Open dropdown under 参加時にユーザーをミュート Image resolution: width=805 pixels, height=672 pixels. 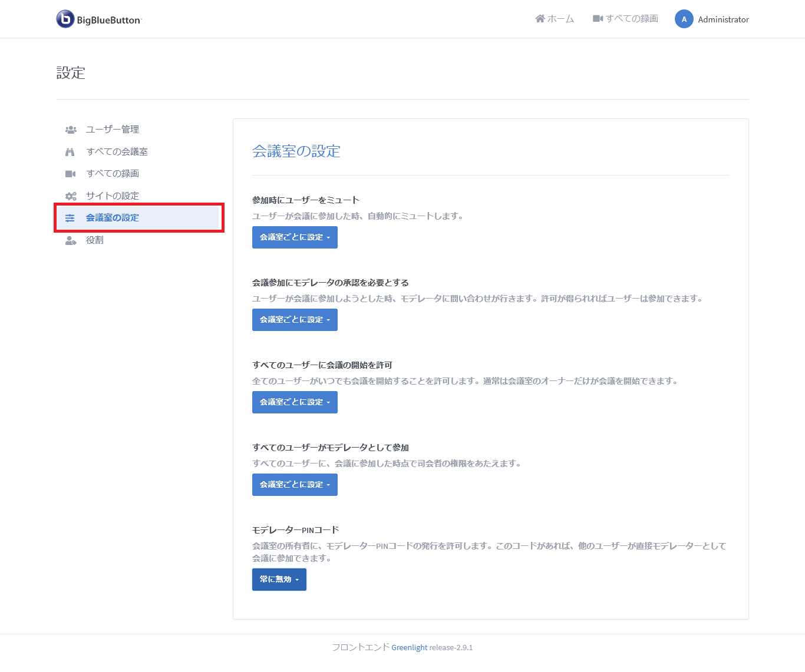[295, 237]
